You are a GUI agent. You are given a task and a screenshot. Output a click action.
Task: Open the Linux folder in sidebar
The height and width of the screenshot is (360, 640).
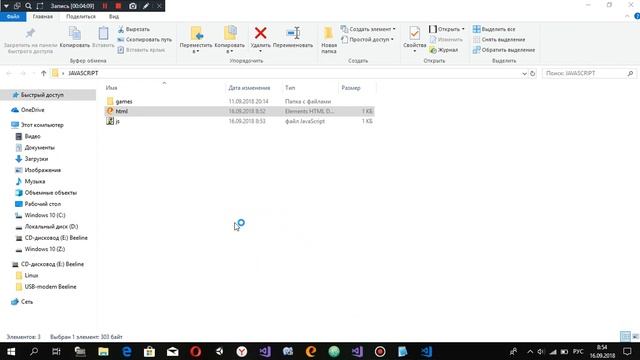31,276
